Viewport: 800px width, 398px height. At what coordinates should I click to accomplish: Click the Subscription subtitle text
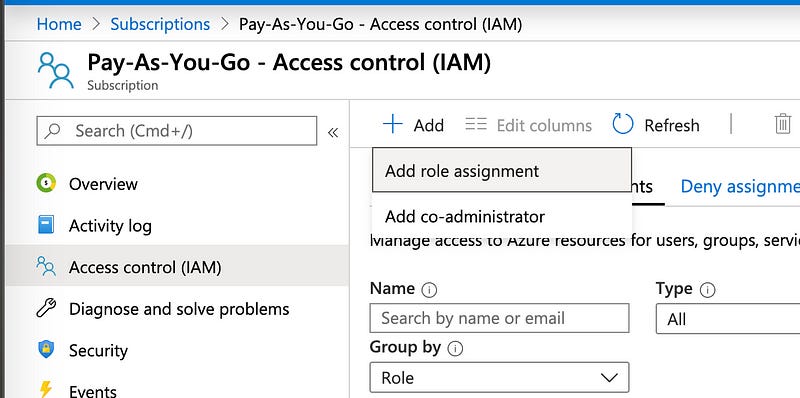pos(122,85)
